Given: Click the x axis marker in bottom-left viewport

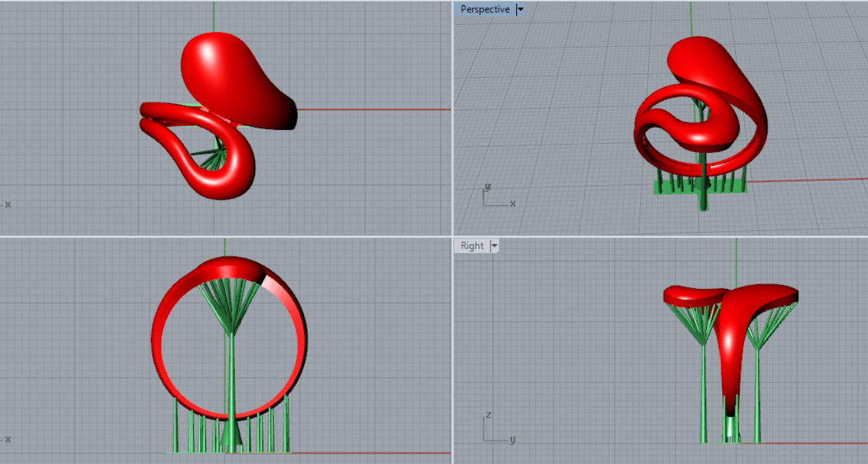Looking at the screenshot, I should click(x=7, y=439).
